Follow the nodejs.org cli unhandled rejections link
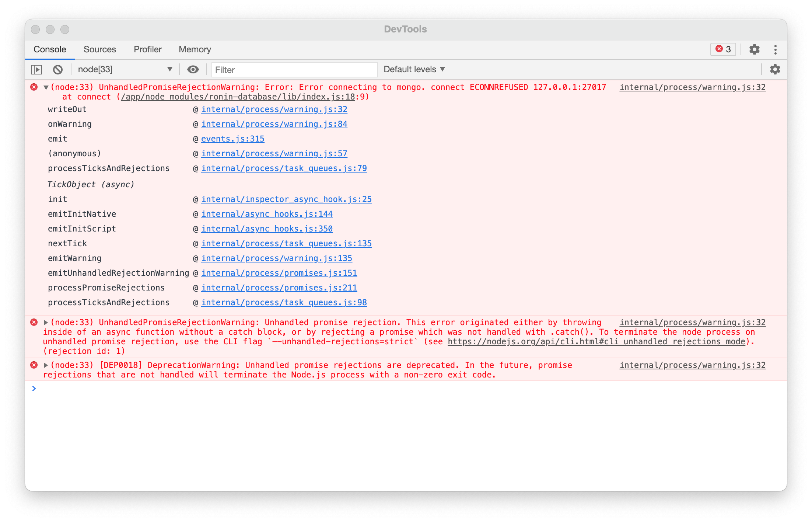This screenshot has width=812, height=522. pyautogui.click(x=596, y=342)
